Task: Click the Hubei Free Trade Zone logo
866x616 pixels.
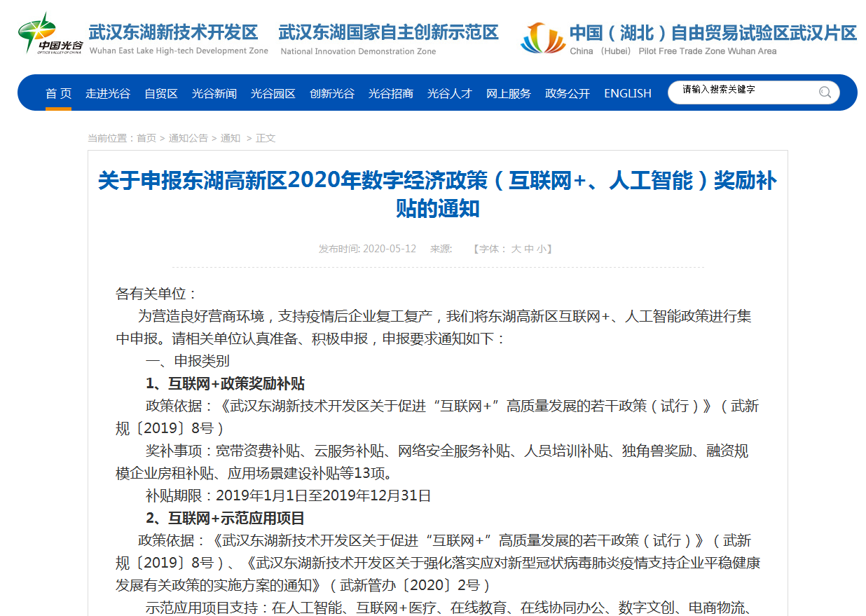Action: point(543,39)
